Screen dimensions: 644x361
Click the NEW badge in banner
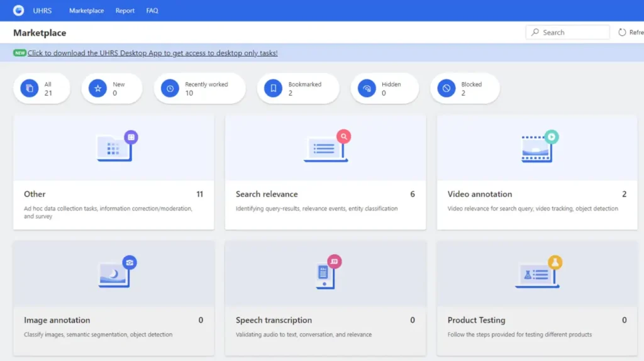(19, 53)
